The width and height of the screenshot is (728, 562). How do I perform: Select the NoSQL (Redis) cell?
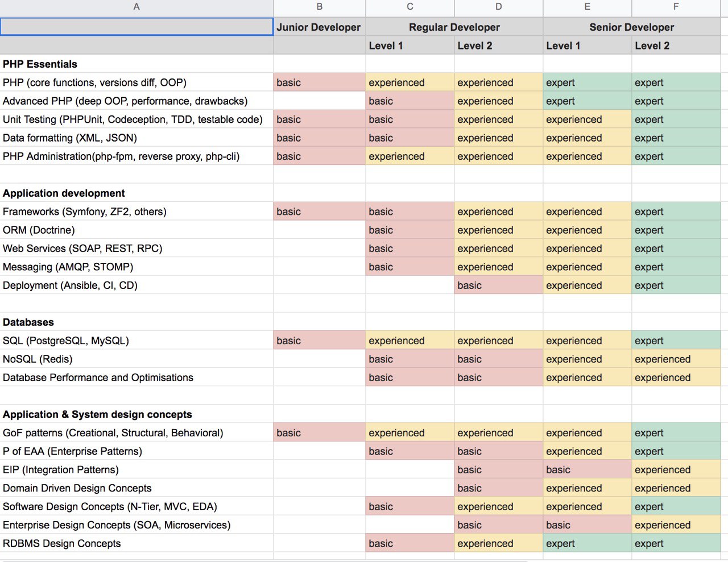pos(136,359)
